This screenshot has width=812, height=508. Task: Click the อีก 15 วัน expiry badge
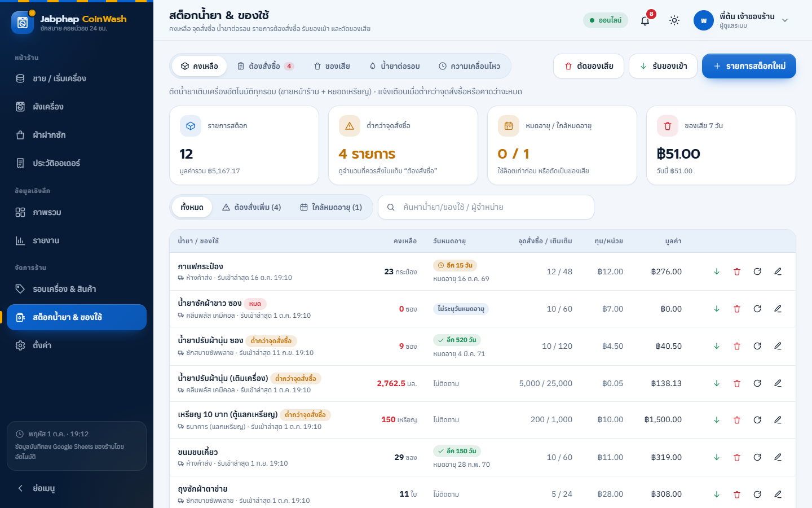[x=455, y=265]
